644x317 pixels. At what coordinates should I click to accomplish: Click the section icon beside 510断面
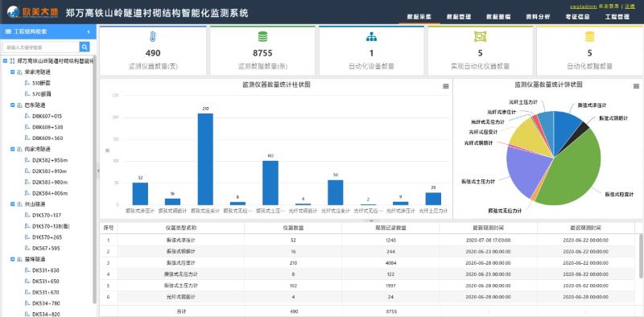[27, 83]
